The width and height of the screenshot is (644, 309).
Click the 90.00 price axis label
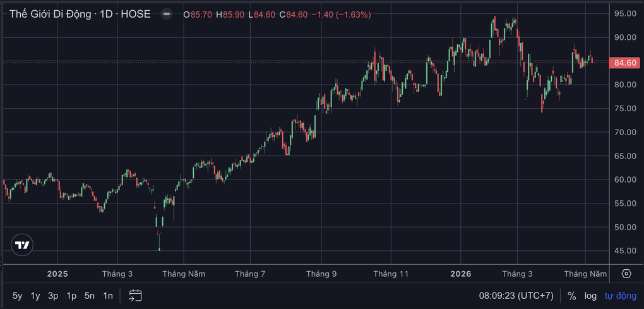(x=626, y=37)
